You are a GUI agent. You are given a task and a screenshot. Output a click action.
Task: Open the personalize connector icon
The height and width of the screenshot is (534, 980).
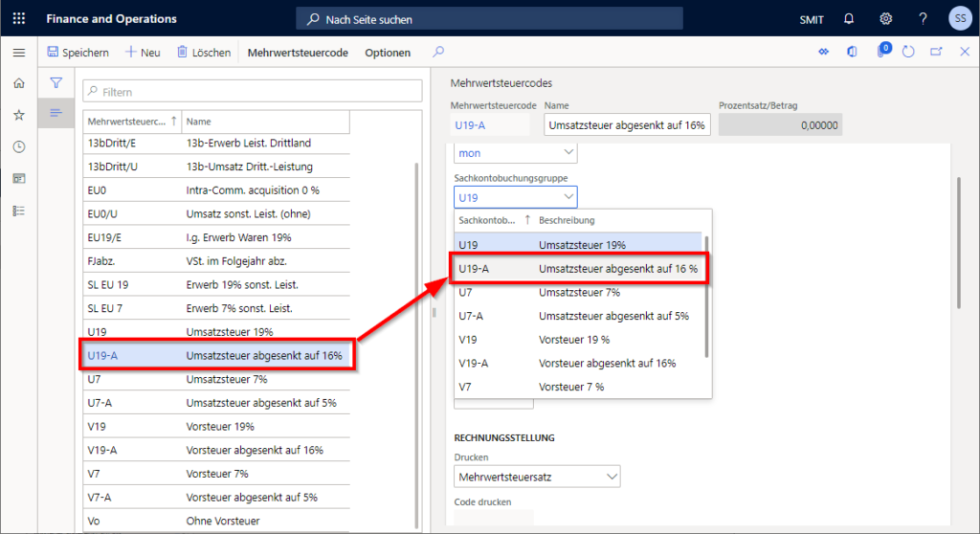pyautogui.click(x=824, y=52)
